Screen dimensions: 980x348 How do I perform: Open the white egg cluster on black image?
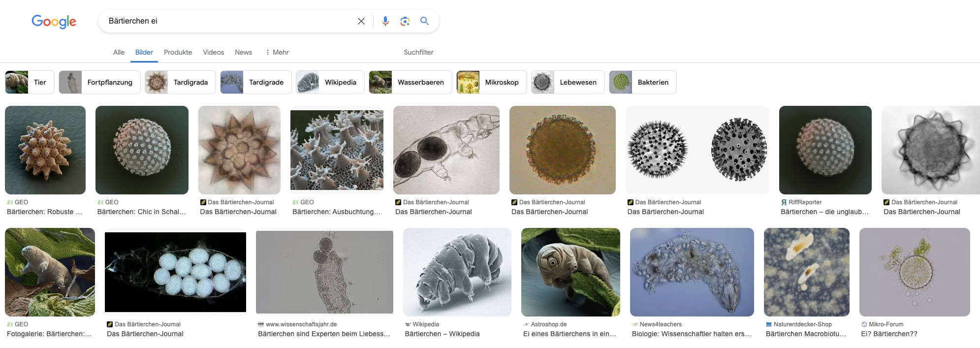click(175, 272)
